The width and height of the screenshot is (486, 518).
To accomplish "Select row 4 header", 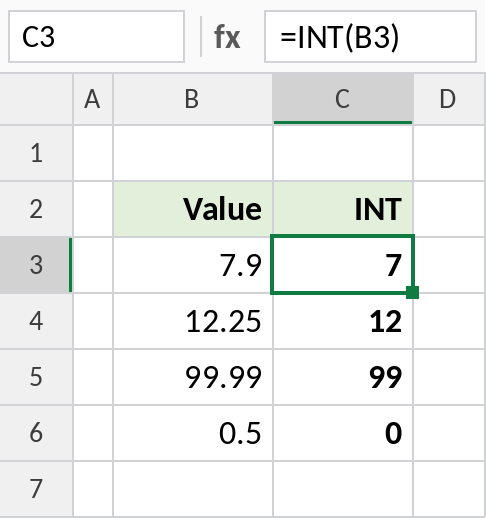I will click(x=36, y=321).
